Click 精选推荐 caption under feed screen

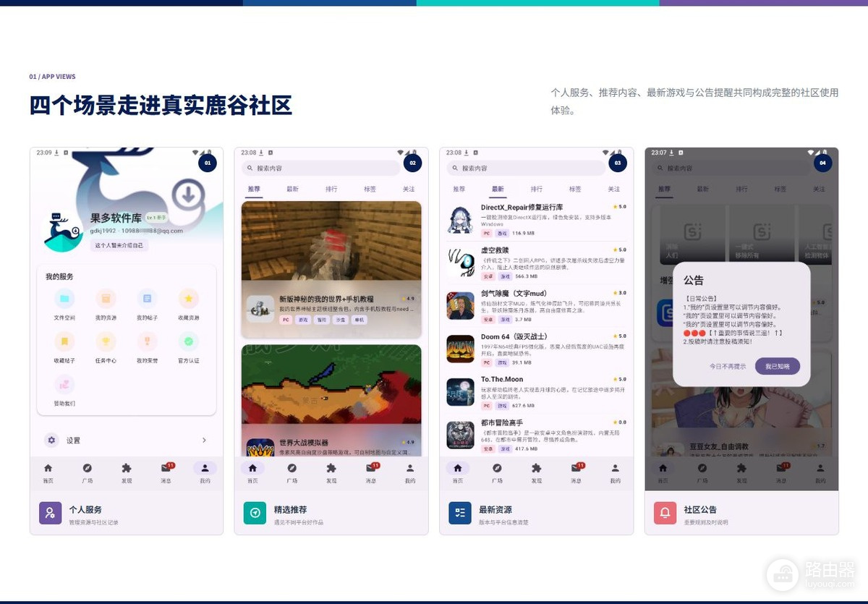(x=290, y=509)
